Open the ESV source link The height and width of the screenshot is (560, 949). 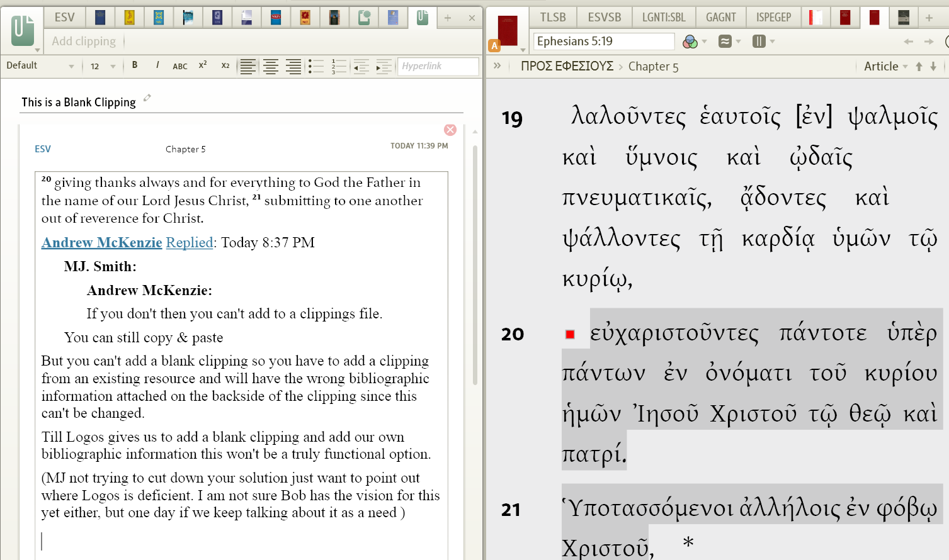tap(43, 149)
